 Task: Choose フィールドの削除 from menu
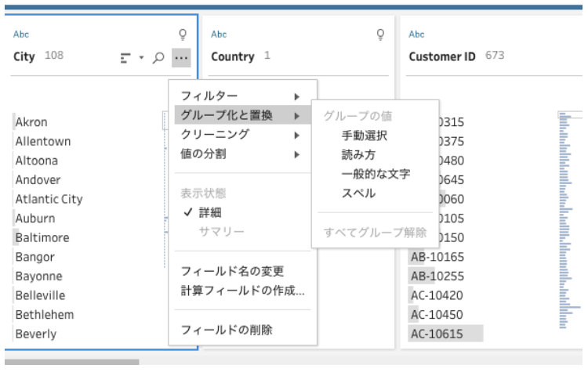point(227,330)
